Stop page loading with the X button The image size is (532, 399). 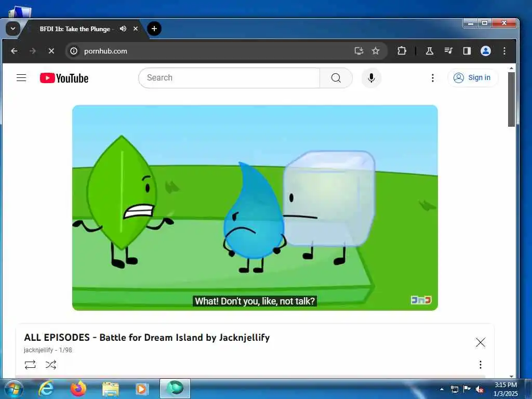point(51,51)
